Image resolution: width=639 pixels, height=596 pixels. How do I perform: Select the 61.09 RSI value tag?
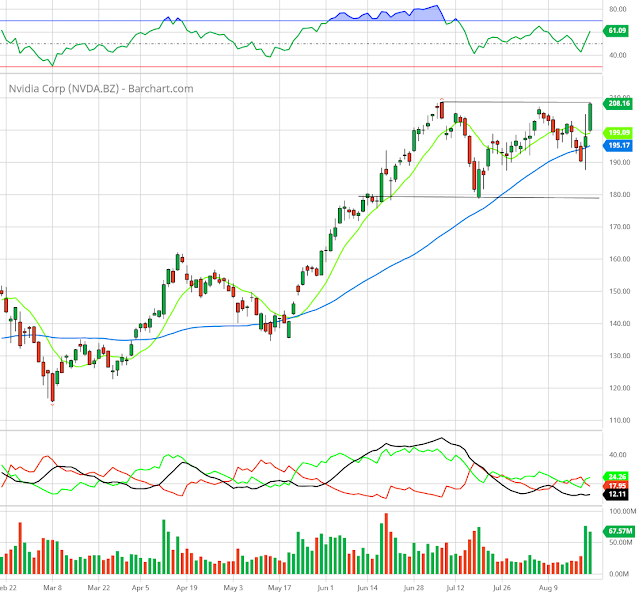coord(616,31)
